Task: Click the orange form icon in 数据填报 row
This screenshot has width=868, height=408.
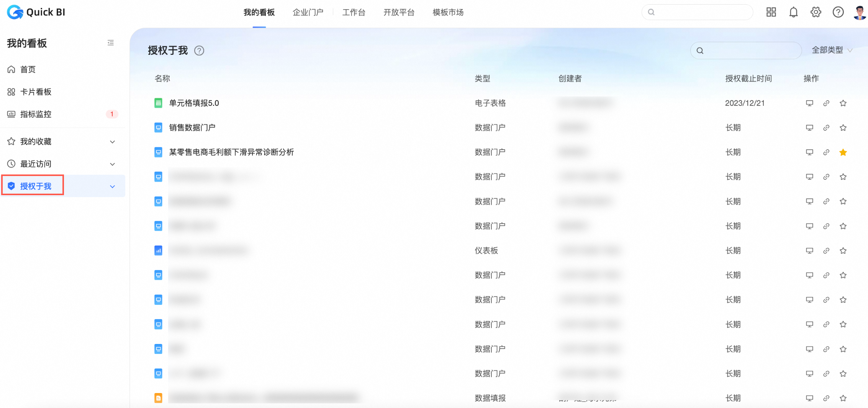Action: 158,398
